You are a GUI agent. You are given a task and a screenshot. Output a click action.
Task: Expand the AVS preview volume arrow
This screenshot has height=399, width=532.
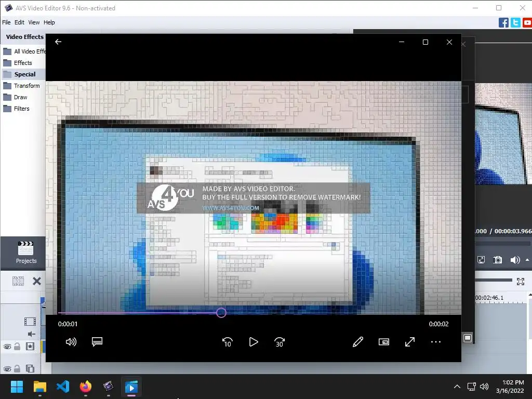(x=527, y=260)
